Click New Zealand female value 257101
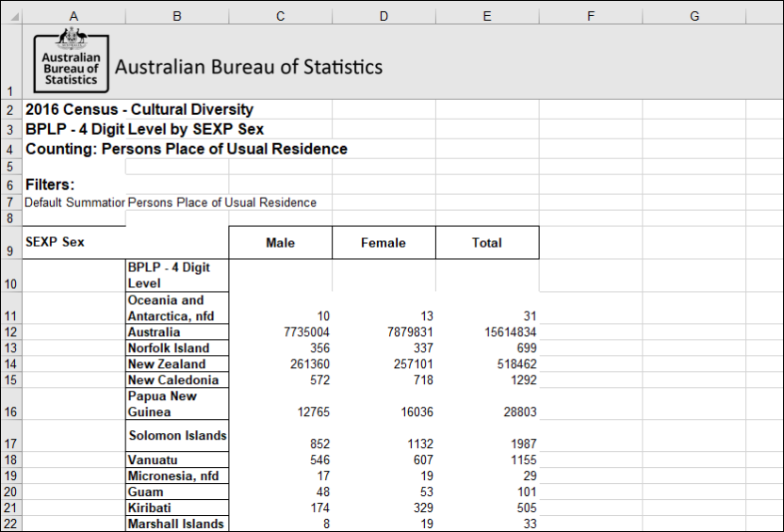The width and height of the screenshot is (784, 532). coord(413,364)
